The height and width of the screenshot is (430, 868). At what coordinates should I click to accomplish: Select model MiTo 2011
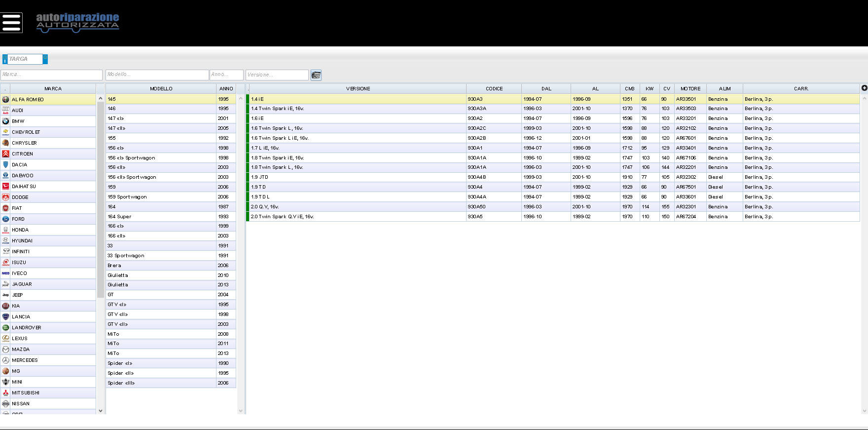pos(171,344)
